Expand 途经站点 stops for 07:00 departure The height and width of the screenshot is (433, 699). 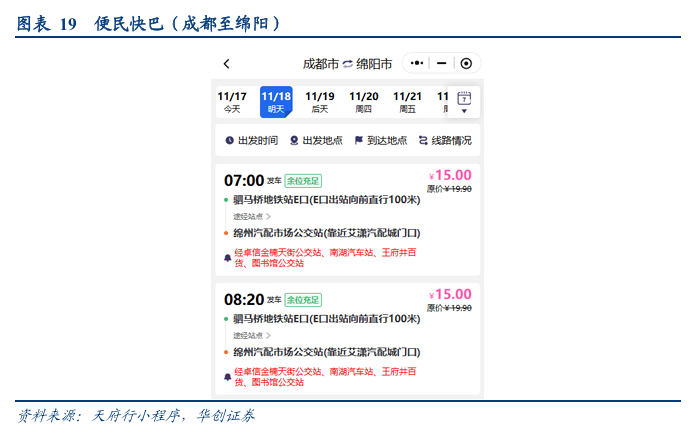point(252,215)
